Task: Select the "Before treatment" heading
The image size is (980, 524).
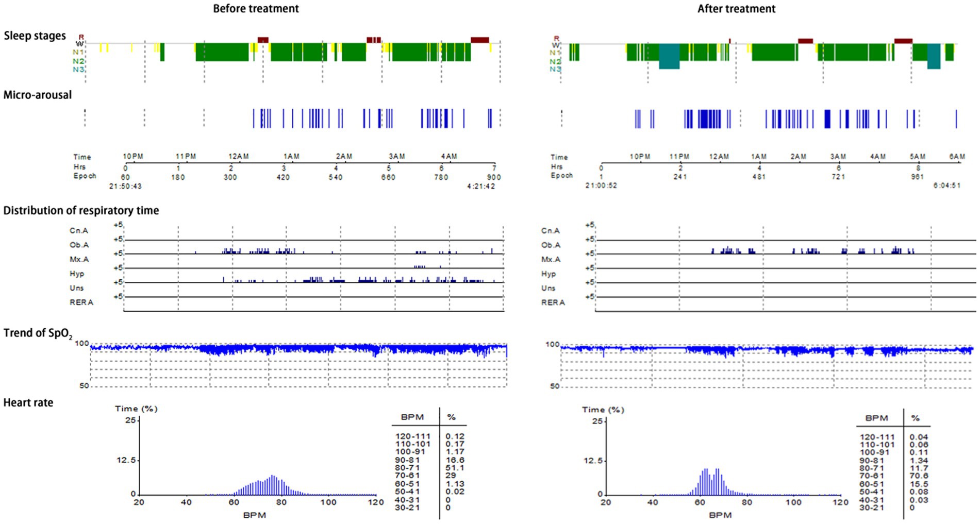Action: 256,9
